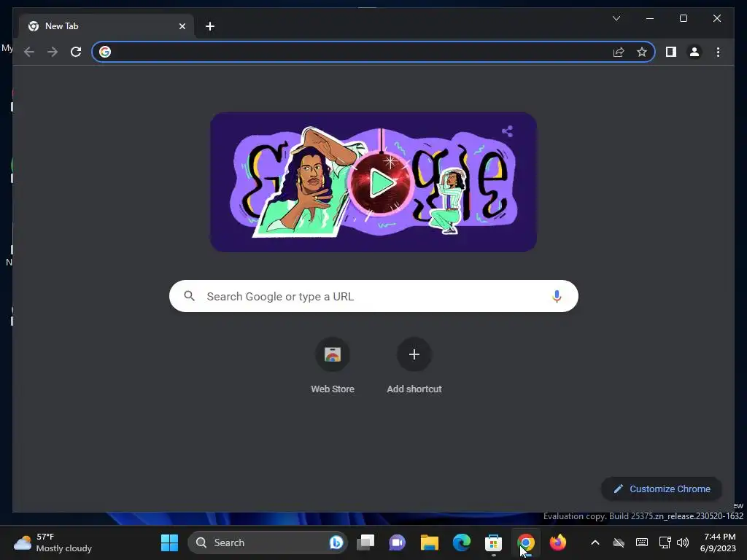Open Task View in the taskbar
Screen dimensions: 747x560
pos(365,542)
